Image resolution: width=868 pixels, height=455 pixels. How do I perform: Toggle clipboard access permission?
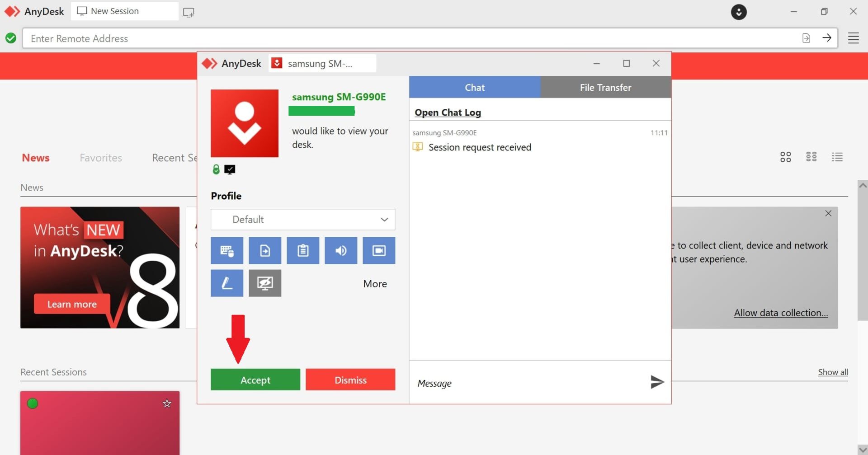[303, 250]
